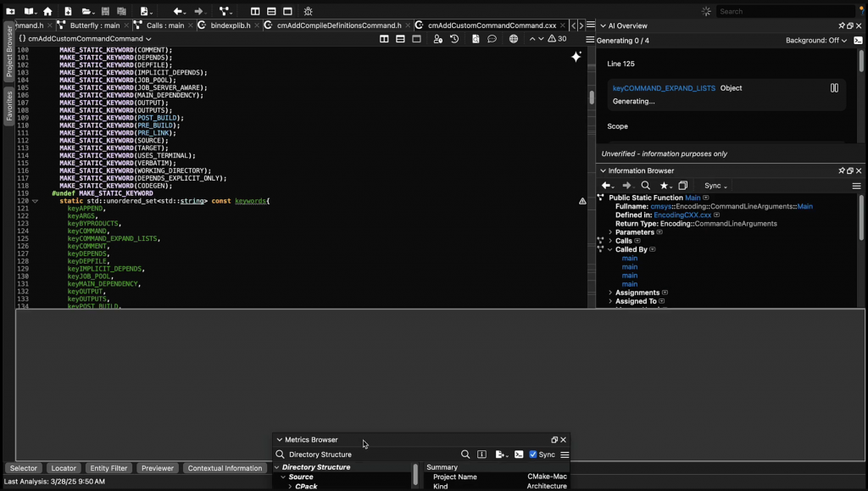The image size is (868, 491).
Task: Open the EncodingCXX.cxx link
Action: pyautogui.click(x=682, y=215)
